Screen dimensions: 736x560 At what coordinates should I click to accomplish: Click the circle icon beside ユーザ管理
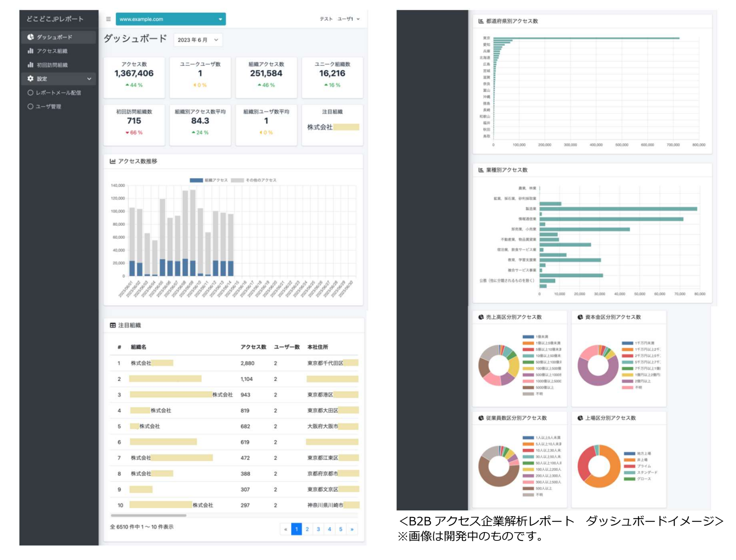30,107
